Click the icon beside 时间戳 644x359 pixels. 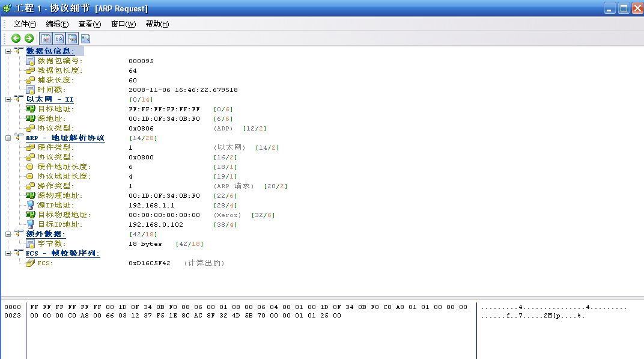pyautogui.click(x=31, y=90)
